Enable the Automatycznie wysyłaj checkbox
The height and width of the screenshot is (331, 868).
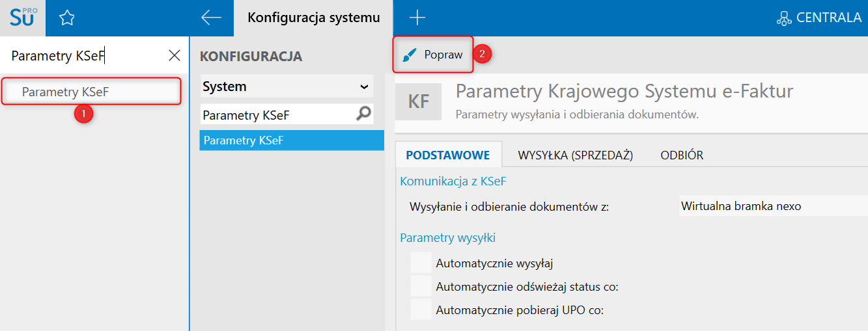(421, 263)
